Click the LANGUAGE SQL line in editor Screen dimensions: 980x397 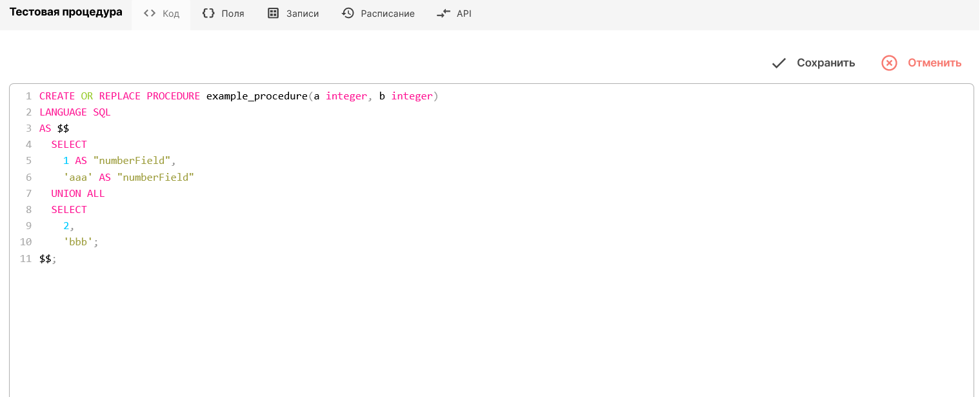[x=75, y=112]
